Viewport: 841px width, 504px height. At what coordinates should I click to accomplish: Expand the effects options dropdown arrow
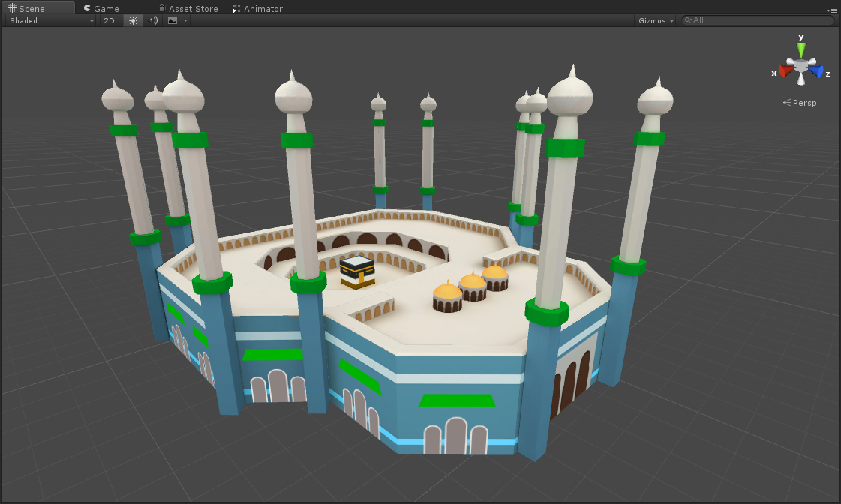[185, 20]
